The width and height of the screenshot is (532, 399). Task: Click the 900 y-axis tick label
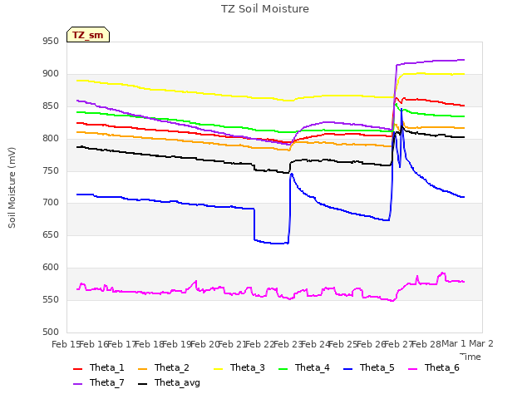(x=51, y=74)
